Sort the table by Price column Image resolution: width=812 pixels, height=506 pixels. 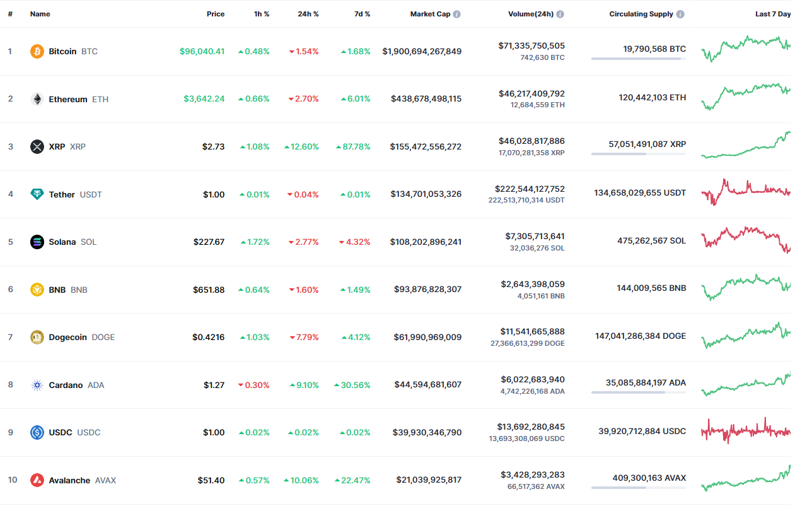(x=216, y=14)
